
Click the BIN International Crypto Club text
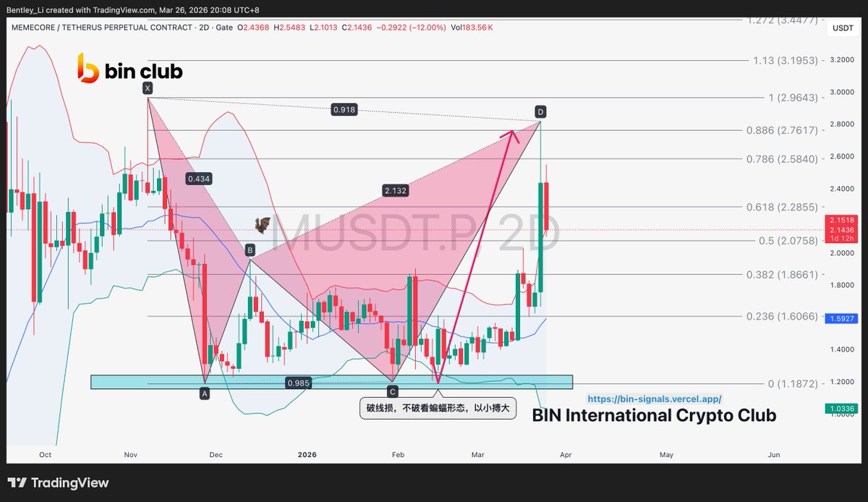tap(654, 415)
